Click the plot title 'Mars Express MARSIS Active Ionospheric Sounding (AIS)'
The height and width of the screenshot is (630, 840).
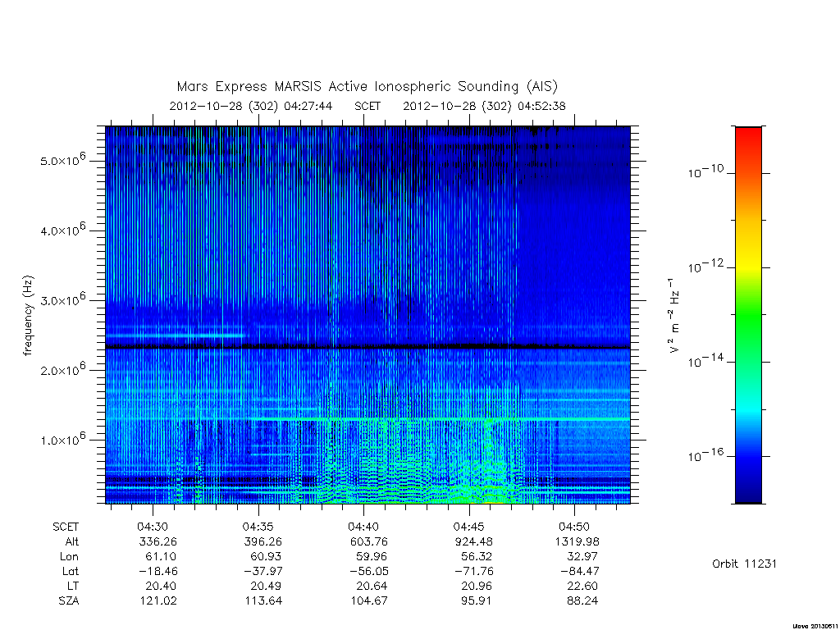(367, 87)
